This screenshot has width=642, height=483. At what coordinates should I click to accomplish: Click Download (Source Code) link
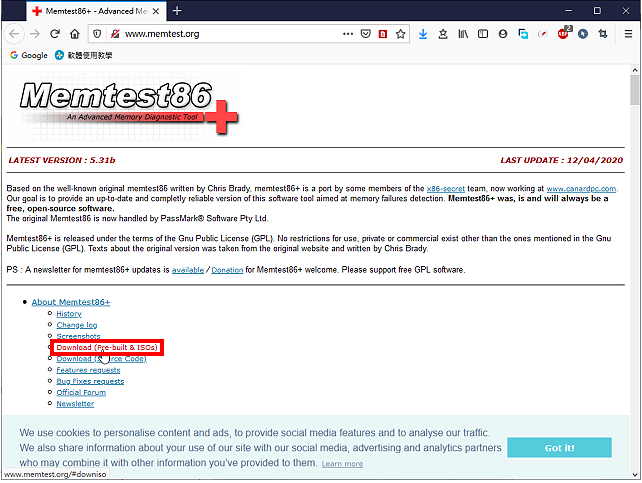101,359
